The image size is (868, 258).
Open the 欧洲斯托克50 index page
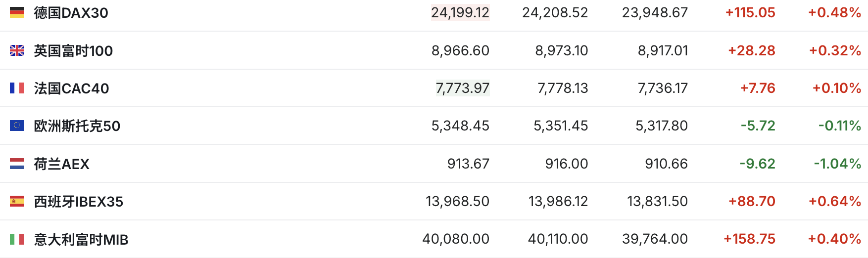[77, 126]
